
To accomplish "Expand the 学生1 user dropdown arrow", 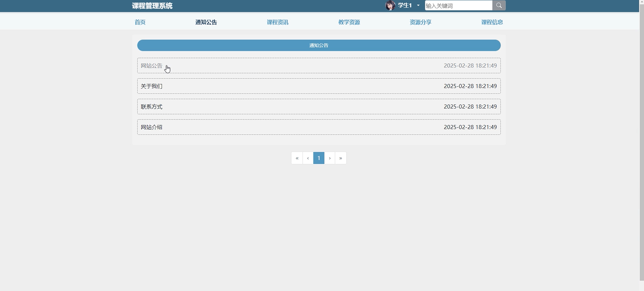I will [x=418, y=6].
